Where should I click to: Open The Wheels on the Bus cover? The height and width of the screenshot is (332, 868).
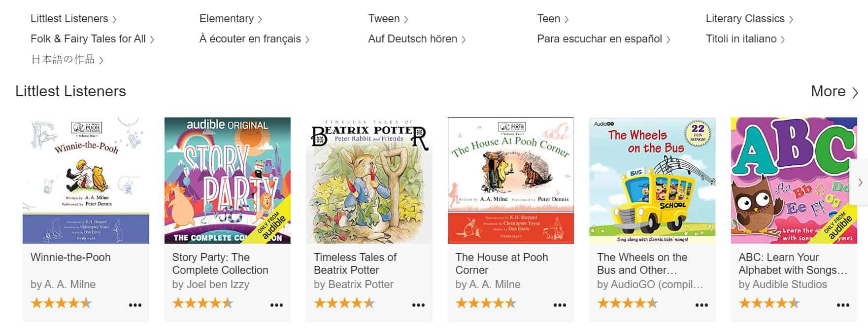(652, 181)
